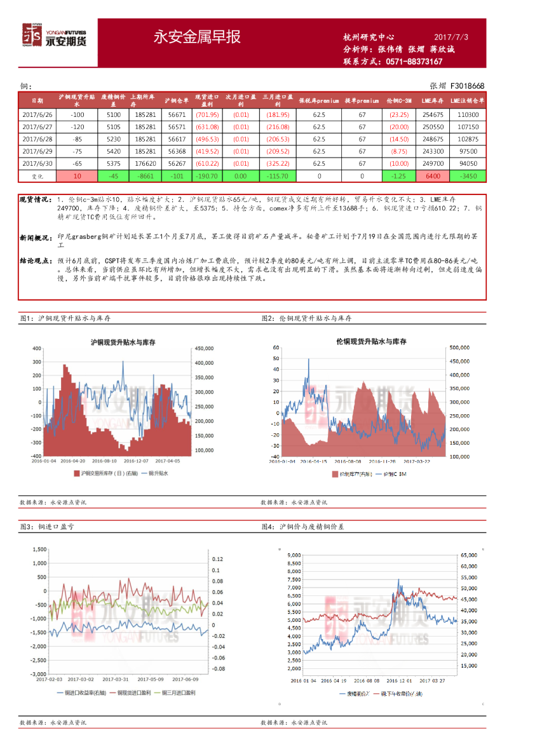Screen dimensions: 535x756
Task: Click the LME库存 column header
Action: coord(433,101)
